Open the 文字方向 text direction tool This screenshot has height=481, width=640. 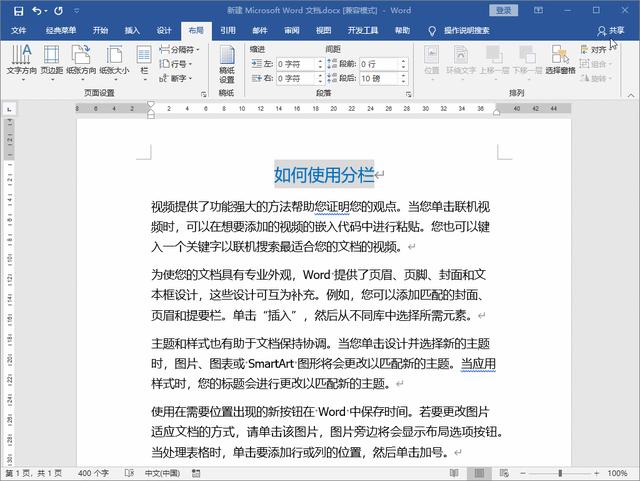[x=21, y=62]
